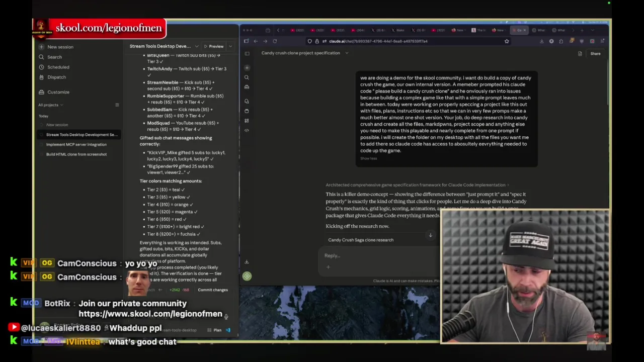
Task: Open the dropdown arrow beside Preview
Action: click(x=230, y=46)
